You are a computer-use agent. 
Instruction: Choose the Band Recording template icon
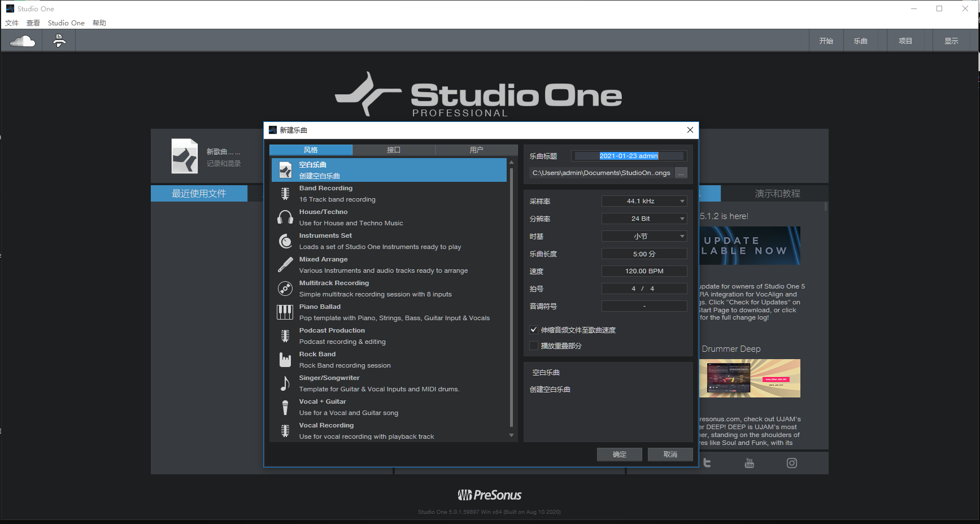pos(285,194)
